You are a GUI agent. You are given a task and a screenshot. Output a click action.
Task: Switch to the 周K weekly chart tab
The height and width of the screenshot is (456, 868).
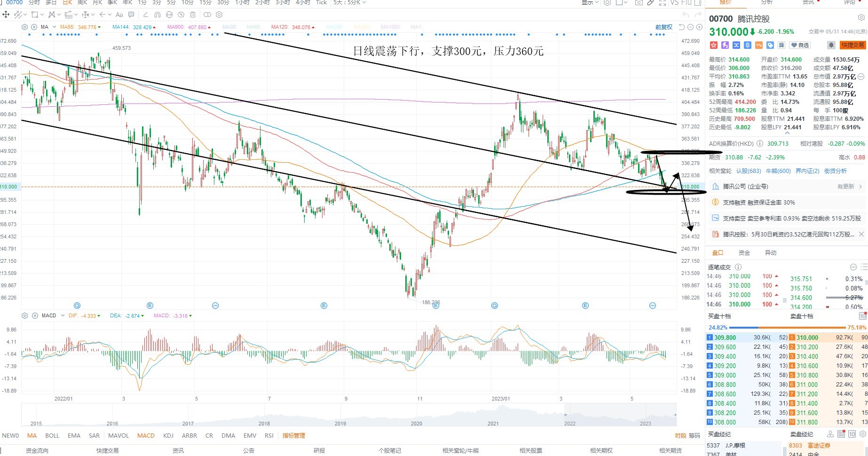(x=82, y=2)
